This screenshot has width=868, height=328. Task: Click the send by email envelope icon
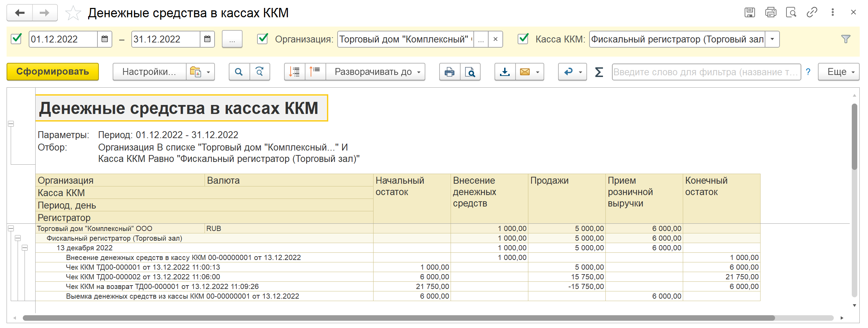(525, 72)
